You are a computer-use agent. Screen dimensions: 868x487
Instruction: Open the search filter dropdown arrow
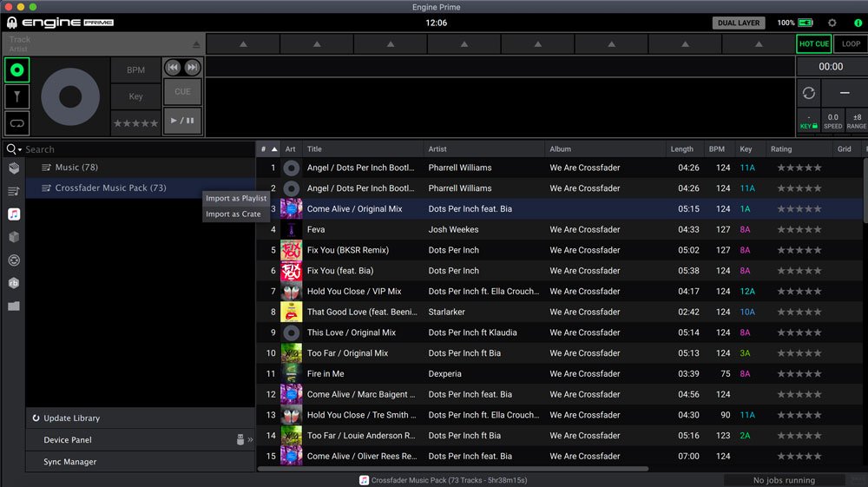pos(19,149)
